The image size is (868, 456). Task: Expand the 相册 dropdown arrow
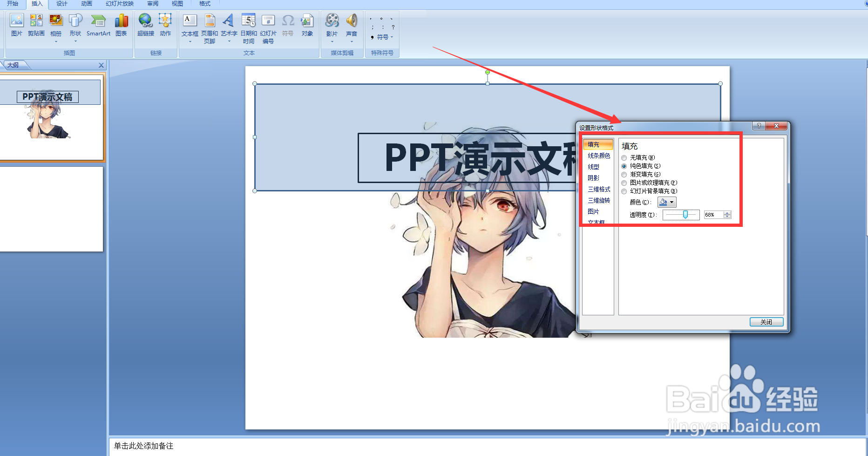pyautogui.click(x=56, y=41)
